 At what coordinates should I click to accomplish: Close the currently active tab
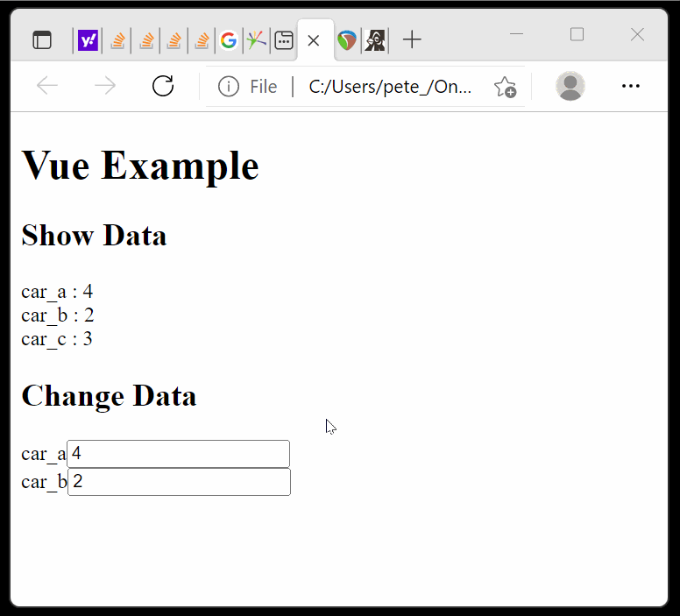pyautogui.click(x=313, y=41)
